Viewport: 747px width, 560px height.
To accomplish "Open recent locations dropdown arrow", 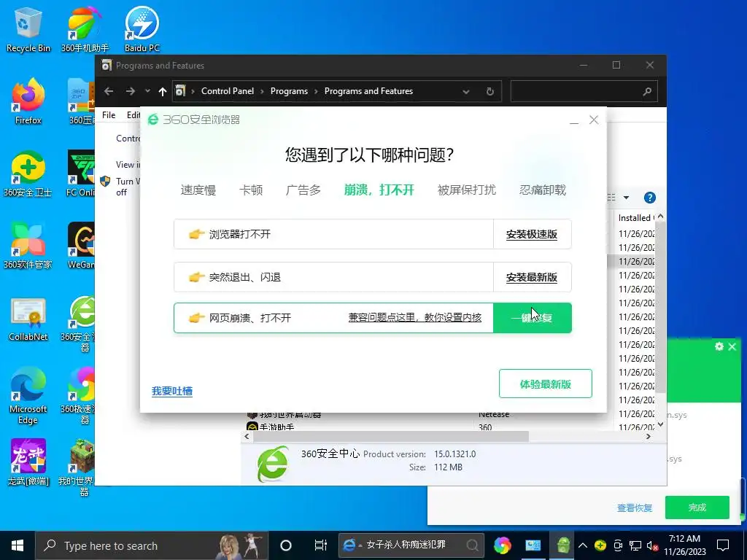I will [147, 91].
